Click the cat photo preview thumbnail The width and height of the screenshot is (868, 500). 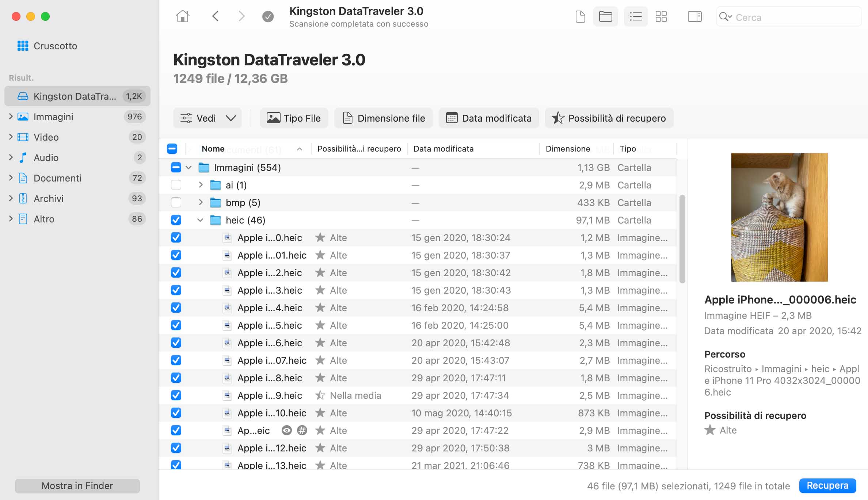tap(779, 217)
